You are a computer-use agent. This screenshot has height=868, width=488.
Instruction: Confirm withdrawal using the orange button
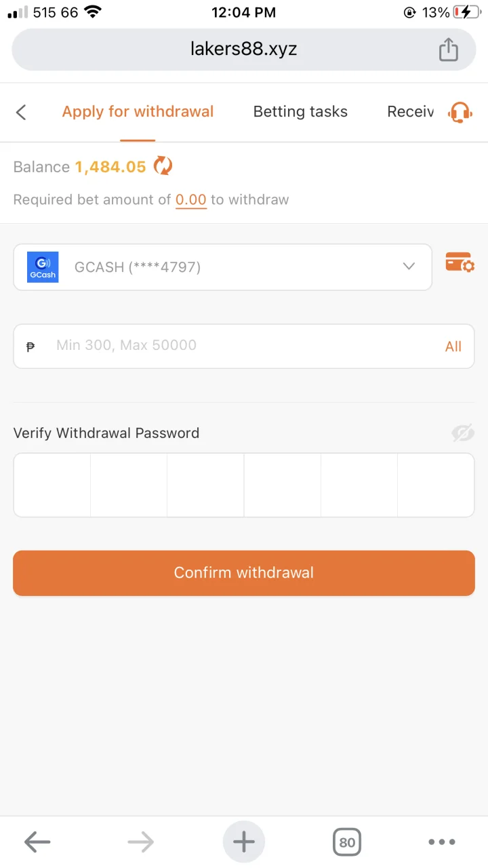click(244, 573)
